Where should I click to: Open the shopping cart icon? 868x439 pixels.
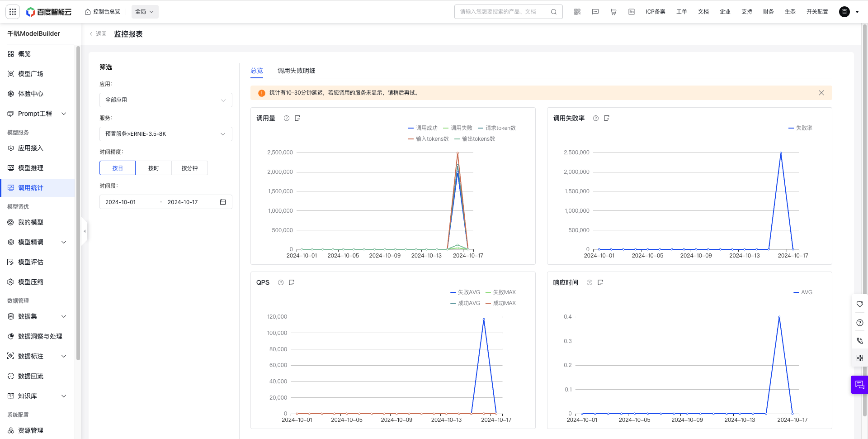point(613,12)
